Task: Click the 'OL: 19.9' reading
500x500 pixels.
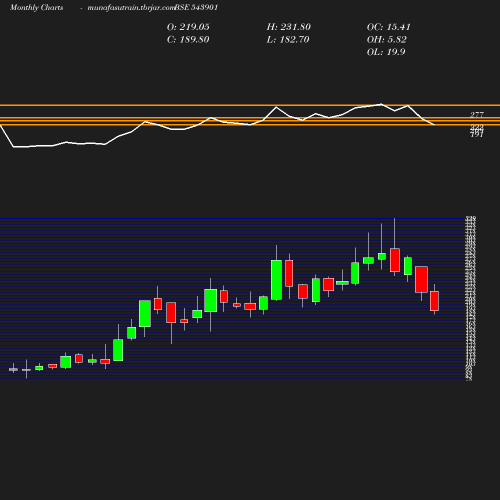Action: tap(386, 52)
